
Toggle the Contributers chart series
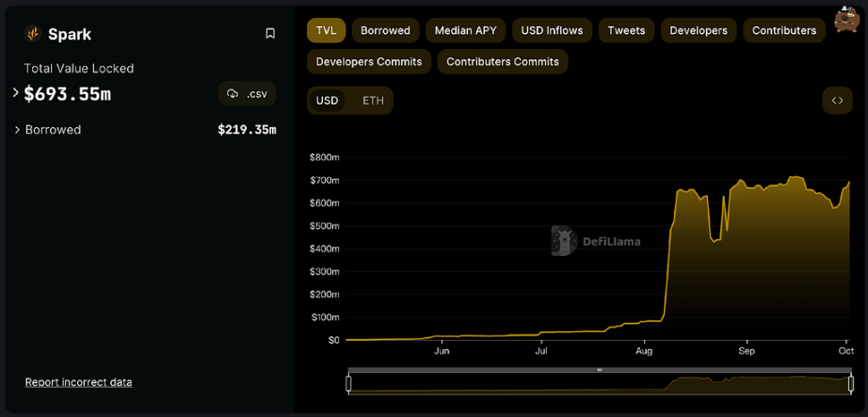click(784, 30)
